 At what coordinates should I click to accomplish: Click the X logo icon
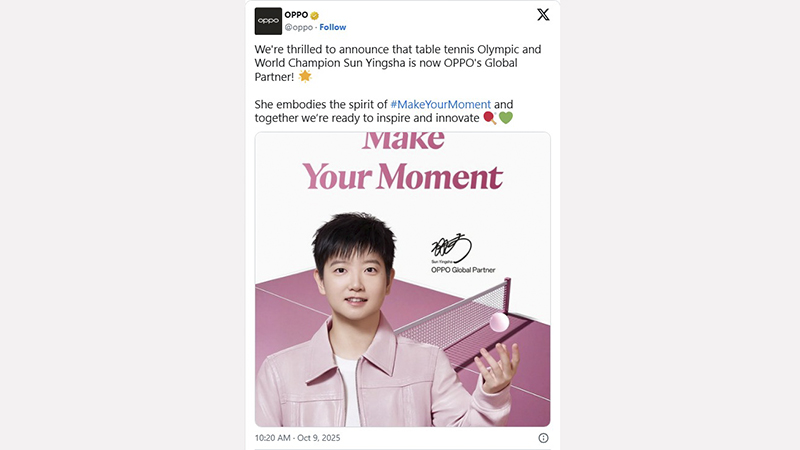[x=543, y=15]
